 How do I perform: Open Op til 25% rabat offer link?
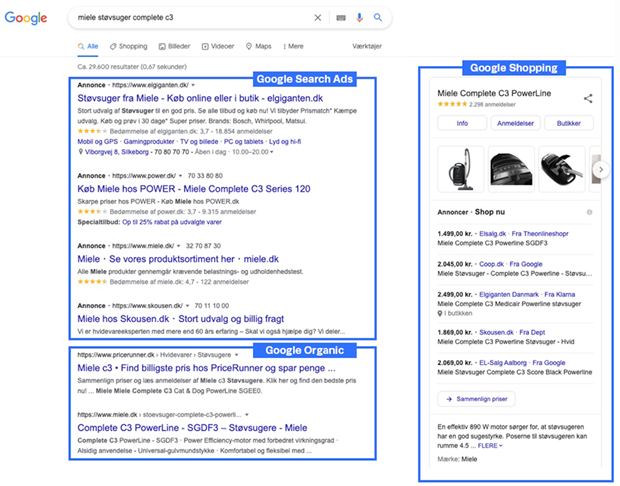coord(172,222)
